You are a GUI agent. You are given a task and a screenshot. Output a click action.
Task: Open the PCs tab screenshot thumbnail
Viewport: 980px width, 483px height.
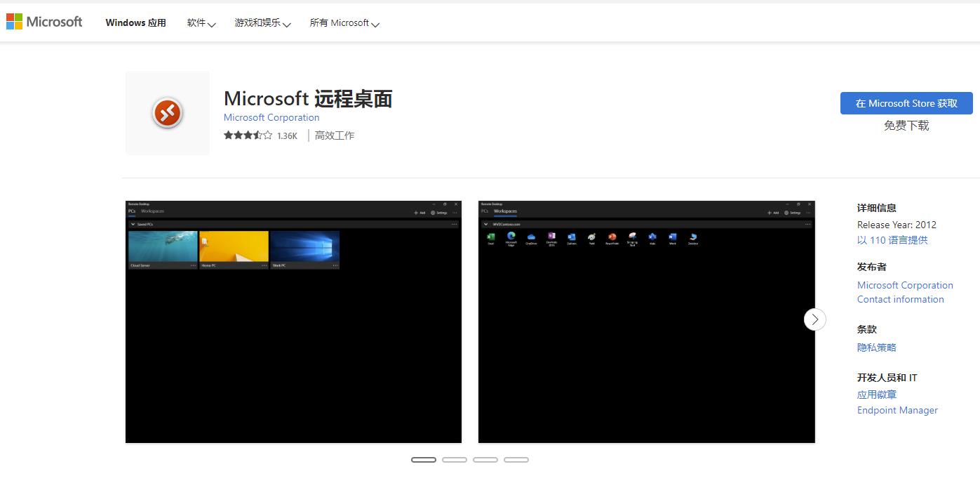(293, 322)
